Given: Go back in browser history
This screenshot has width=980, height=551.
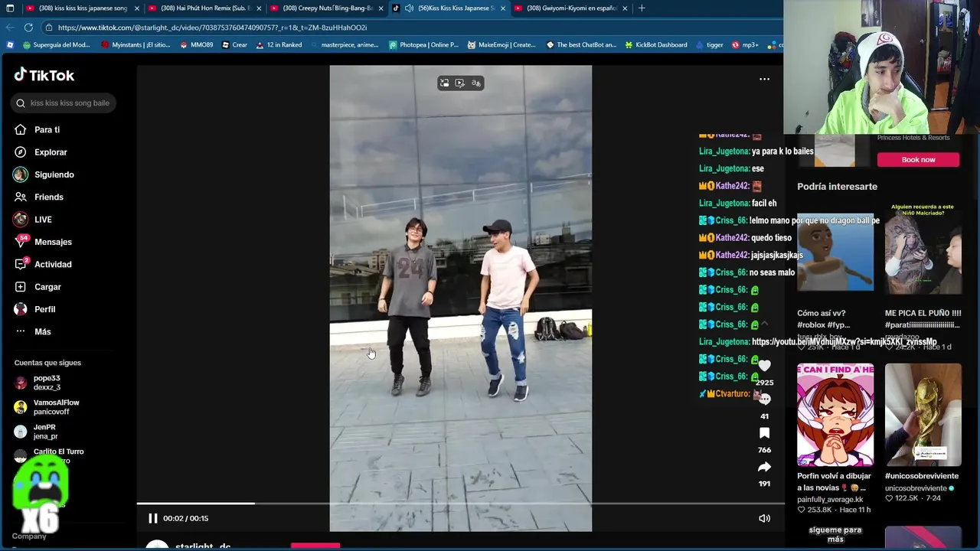Looking at the screenshot, I should pyautogui.click(x=10, y=28).
